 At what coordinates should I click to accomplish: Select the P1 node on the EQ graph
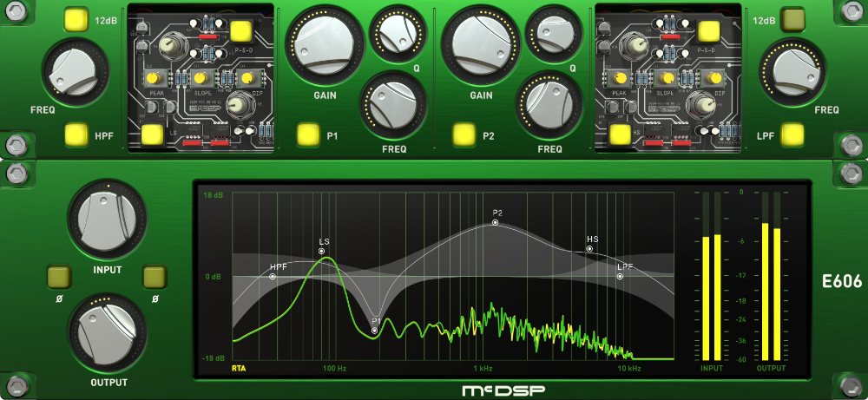(x=375, y=331)
